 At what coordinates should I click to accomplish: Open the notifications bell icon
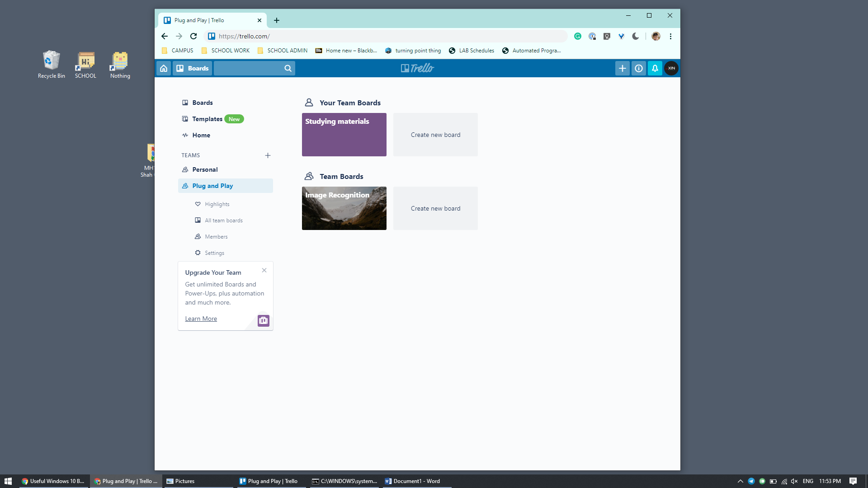pyautogui.click(x=655, y=68)
